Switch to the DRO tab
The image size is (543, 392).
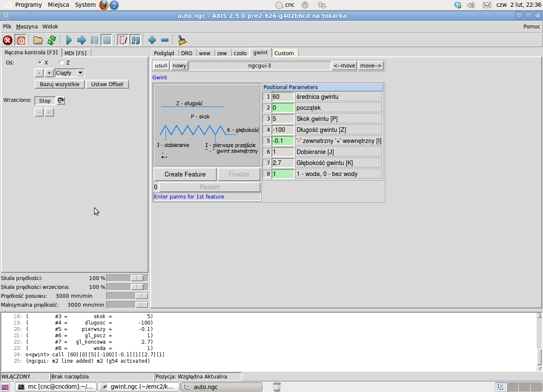[x=187, y=53]
